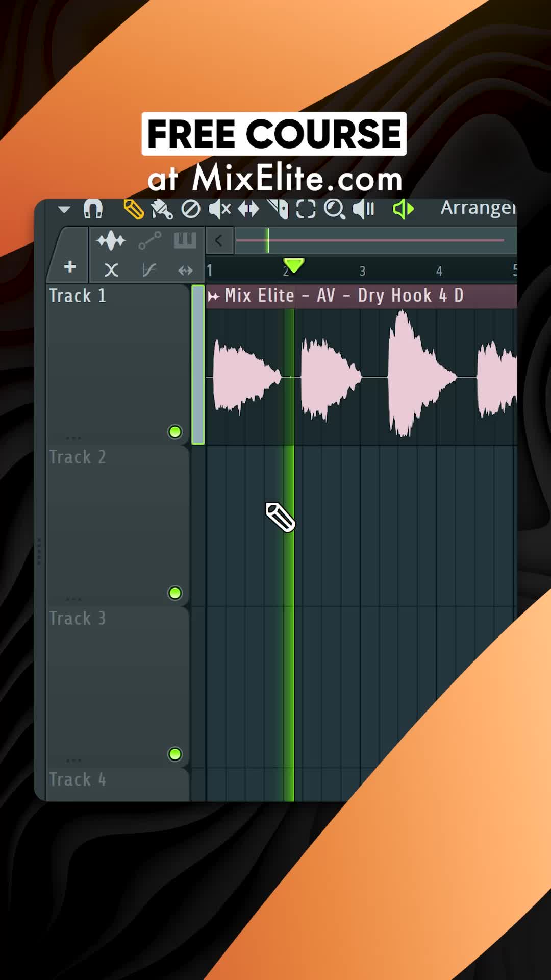
Task: Select the Draw pencil tool
Action: tap(134, 209)
